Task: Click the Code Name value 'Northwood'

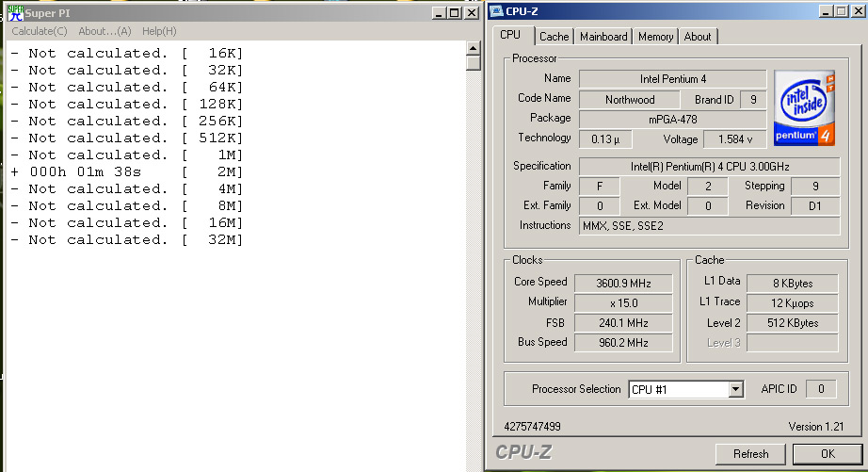Action: point(630,100)
